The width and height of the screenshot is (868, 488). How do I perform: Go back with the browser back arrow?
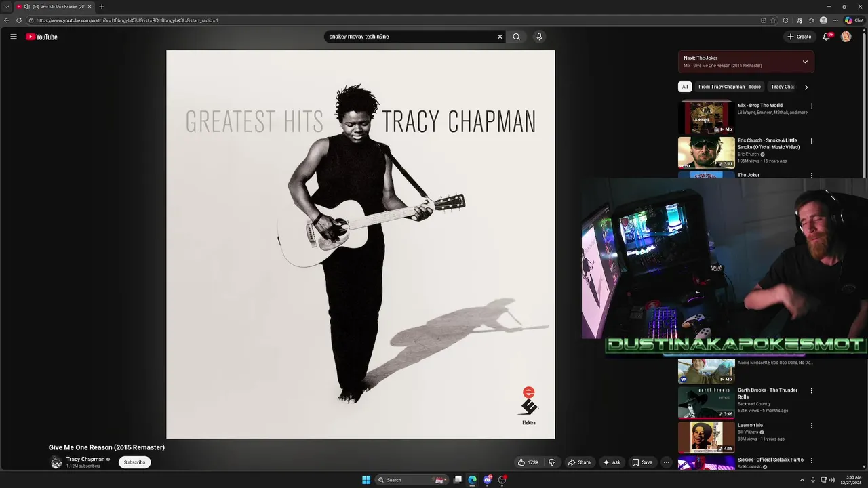coord(7,20)
